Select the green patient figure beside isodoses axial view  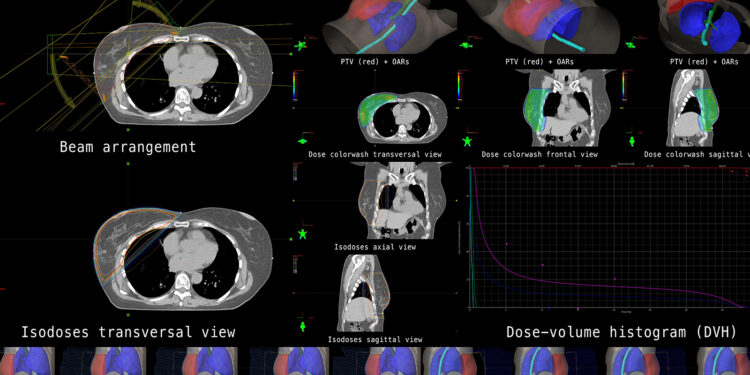[x=302, y=234]
